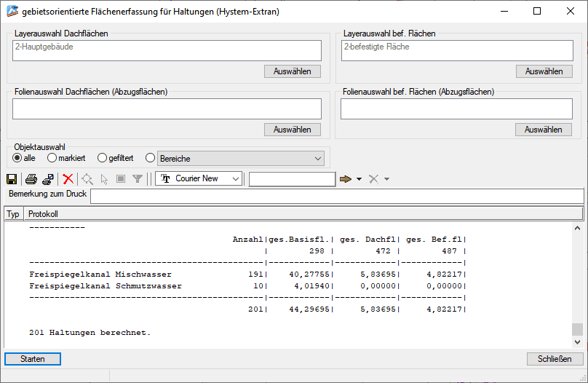Click the protocol vertical scrollbar thumb

click(577, 329)
